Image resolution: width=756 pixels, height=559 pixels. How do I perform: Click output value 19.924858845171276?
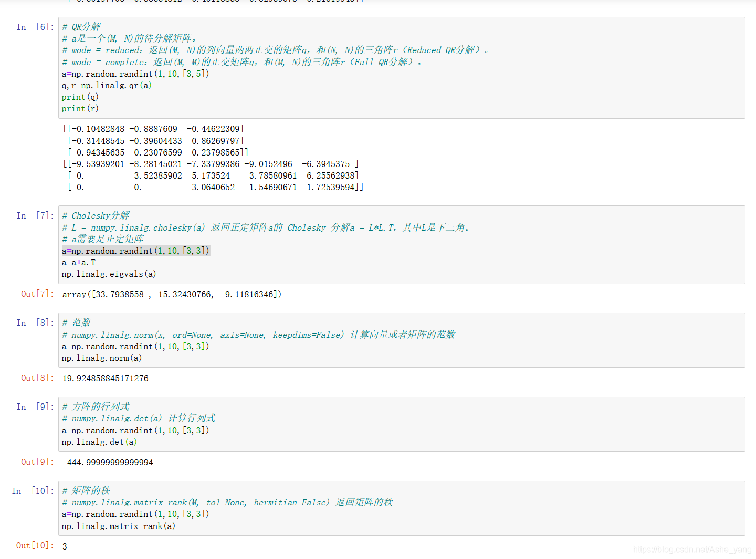[106, 378]
